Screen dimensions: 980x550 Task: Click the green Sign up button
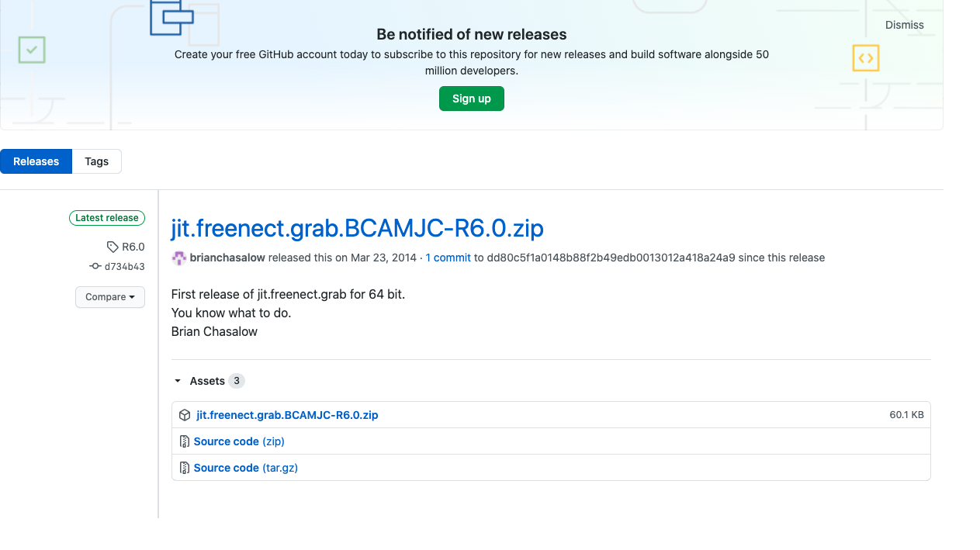click(x=472, y=99)
